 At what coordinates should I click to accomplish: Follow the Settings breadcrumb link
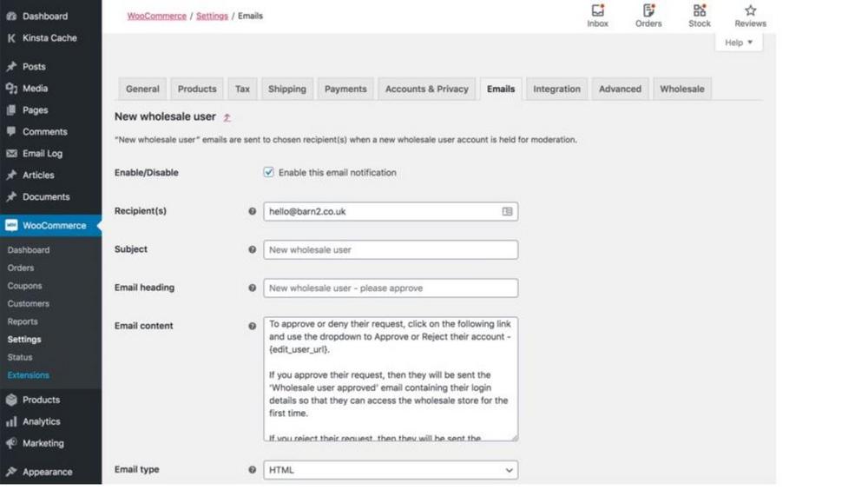coord(212,16)
